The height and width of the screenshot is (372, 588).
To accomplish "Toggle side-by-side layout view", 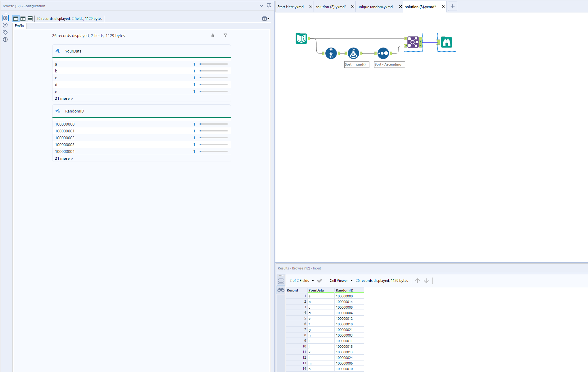I will pos(23,18).
